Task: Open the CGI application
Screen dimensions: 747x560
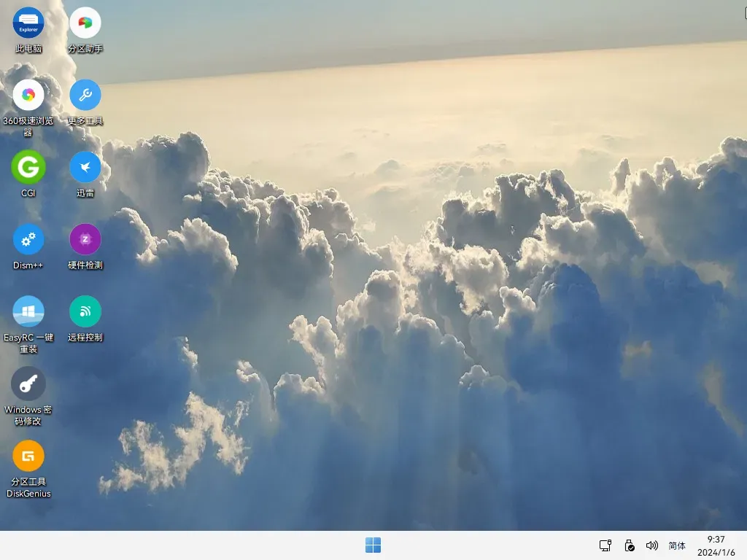Action: [28, 168]
